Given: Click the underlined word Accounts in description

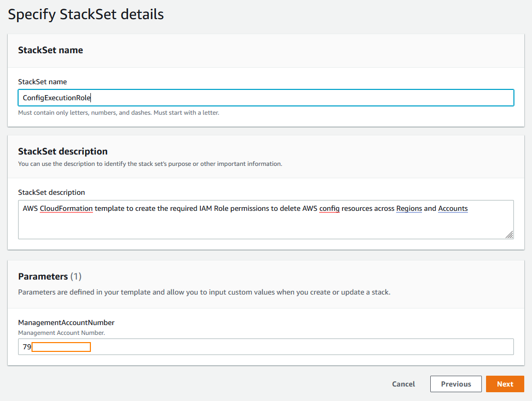Looking at the screenshot, I should click(453, 208).
